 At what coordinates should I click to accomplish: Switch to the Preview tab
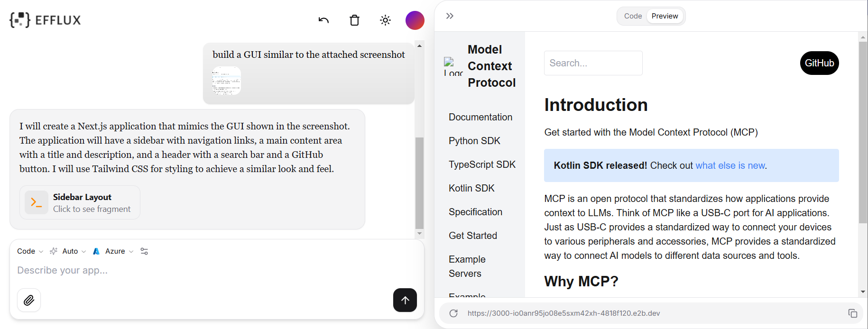[x=665, y=16]
